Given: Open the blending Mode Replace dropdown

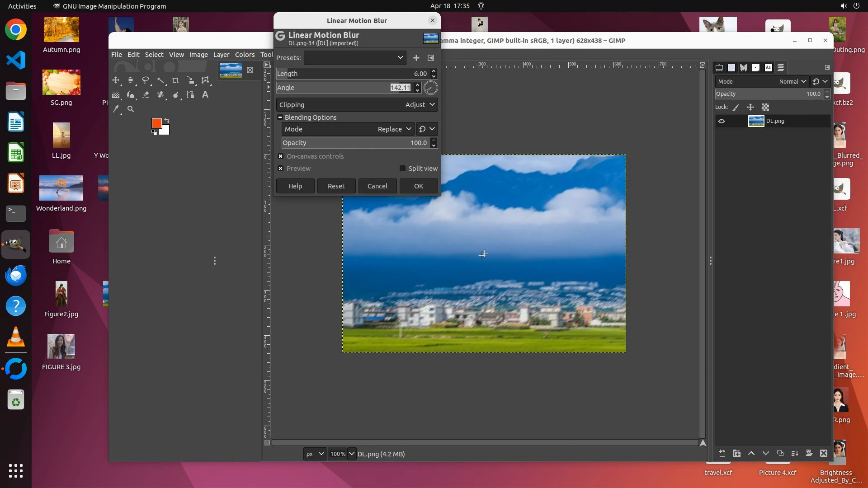Looking at the screenshot, I should click(x=394, y=129).
